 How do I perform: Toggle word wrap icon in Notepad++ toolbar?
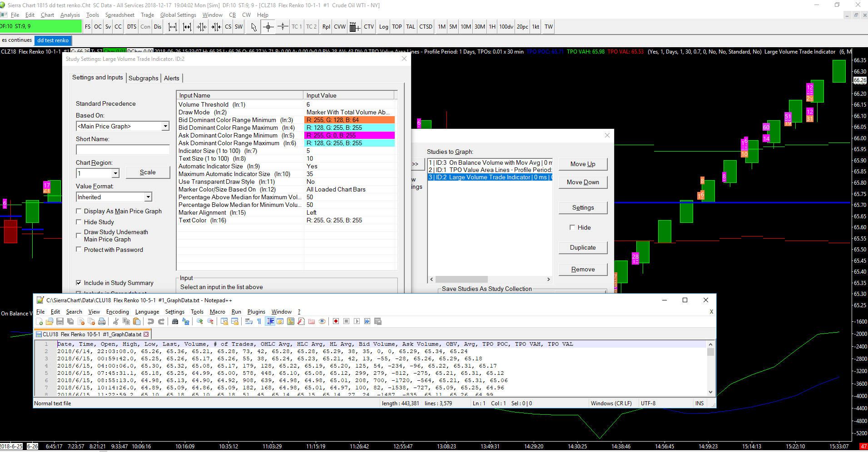(248, 321)
